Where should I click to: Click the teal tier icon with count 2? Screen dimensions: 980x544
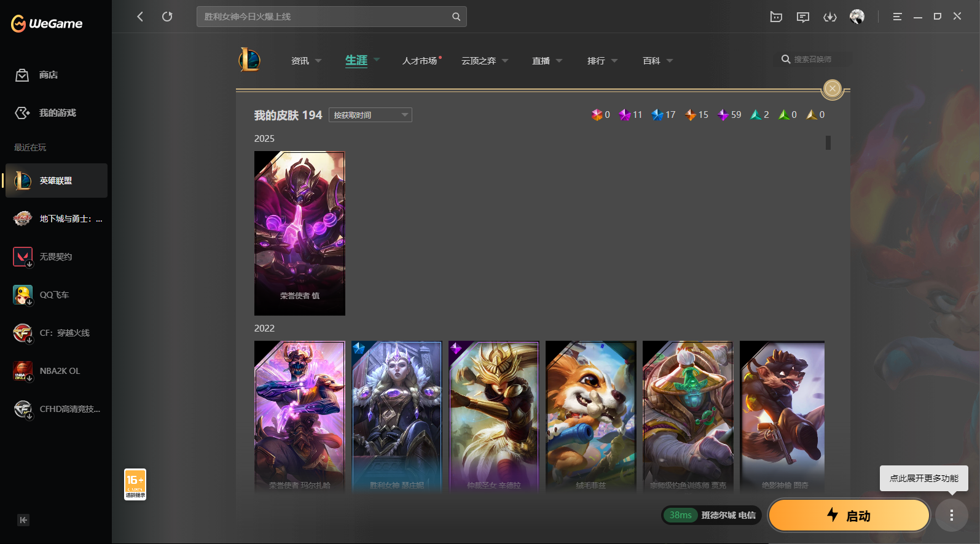(756, 115)
